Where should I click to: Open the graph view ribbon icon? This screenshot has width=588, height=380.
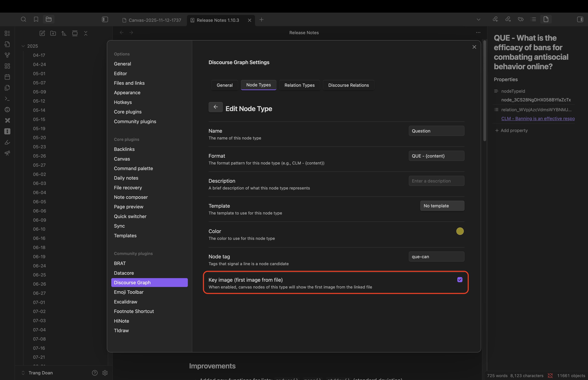coord(7,55)
